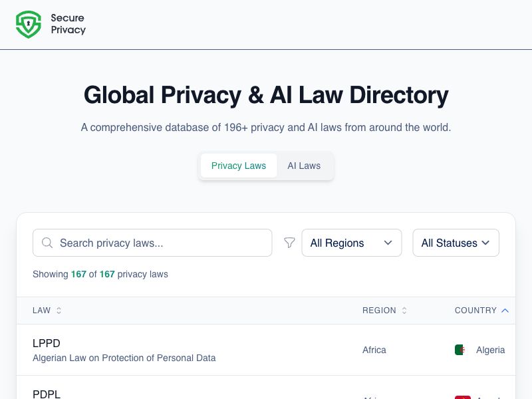Click the '196+ privacy and AI laws' subtitle

tap(266, 128)
